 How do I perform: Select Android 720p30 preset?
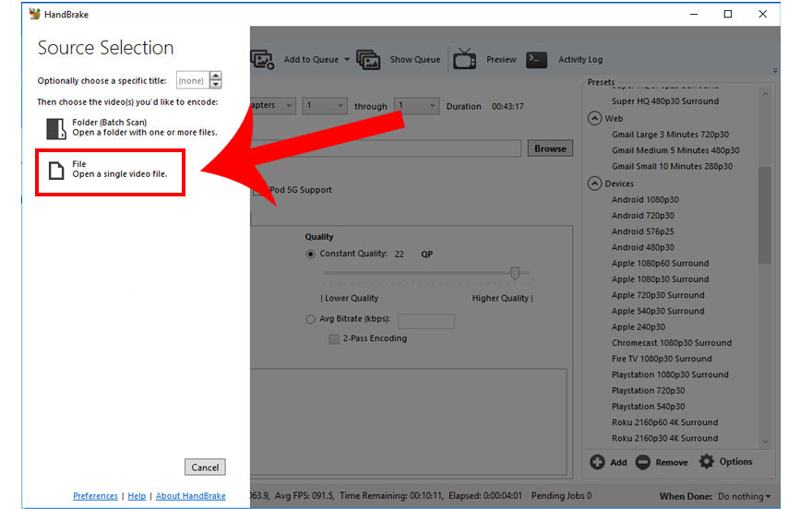(x=642, y=216)
